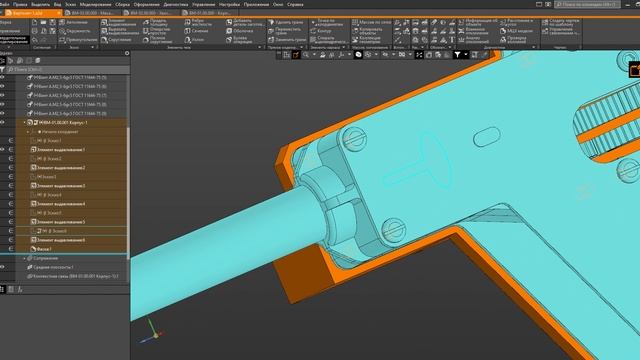Open Диагностика panel dropdown arrow
Image resolution: width=640 pixels, height=360 pixels.
[534, 47]
